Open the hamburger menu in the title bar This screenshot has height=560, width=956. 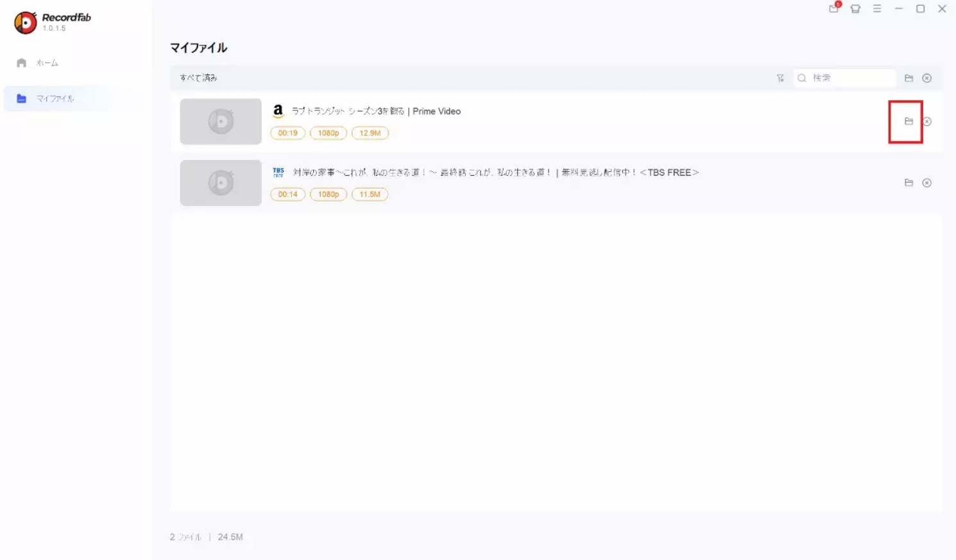[876, 9]
